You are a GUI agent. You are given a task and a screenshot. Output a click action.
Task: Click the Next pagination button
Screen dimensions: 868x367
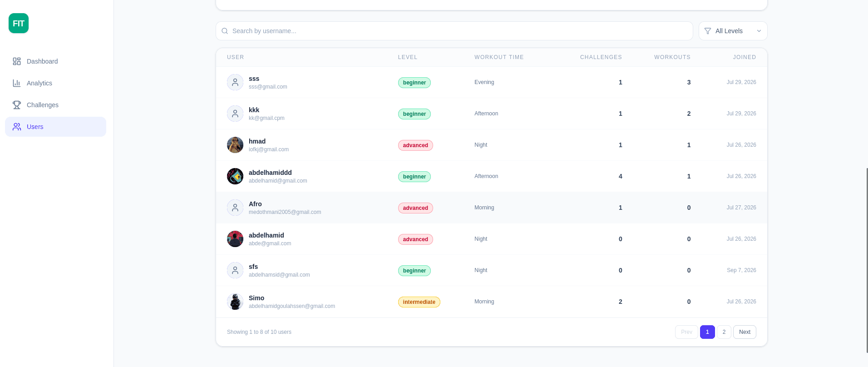click(745, 332)
